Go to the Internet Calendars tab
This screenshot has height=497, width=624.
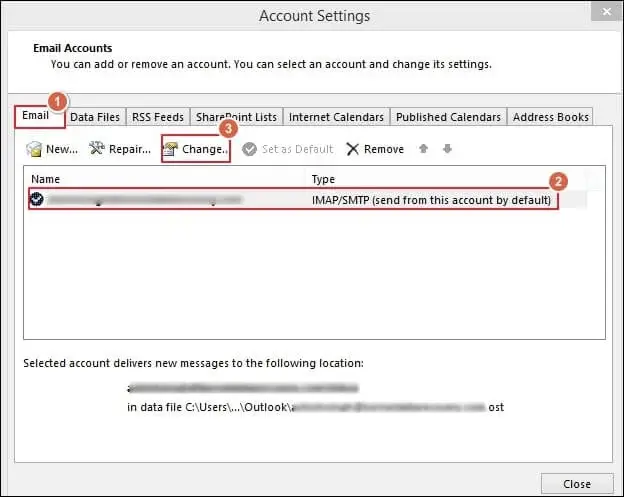336,117
